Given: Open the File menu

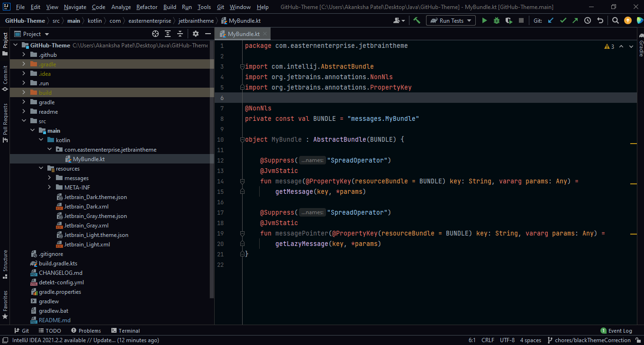Looking at the screenshot, I should (20, 7).
